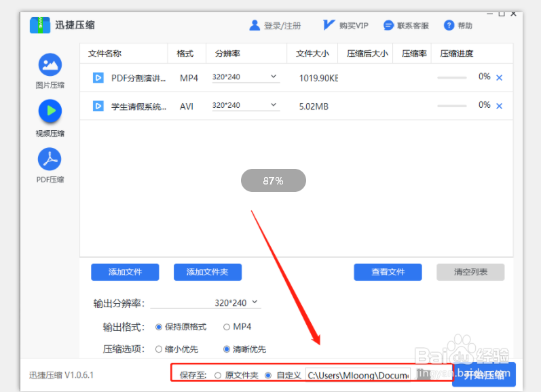
Task: Save to 原文件夹 option
Action: coord(218,375)
